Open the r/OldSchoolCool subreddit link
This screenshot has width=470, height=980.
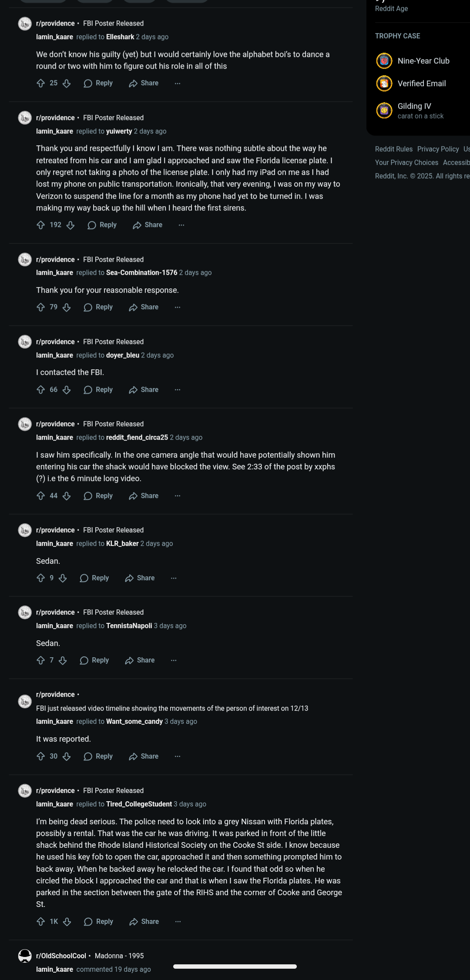[x=61, y=956]
